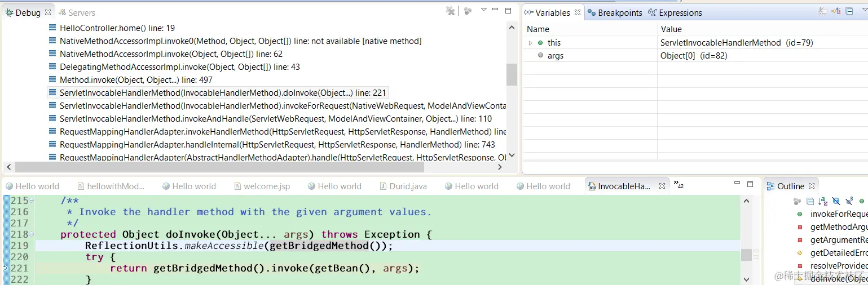The width and height of the screenshot is (868, 285).
Task: Click the ServletInvocableHandlerMethod (id=79) value
Action: (737, 43)
